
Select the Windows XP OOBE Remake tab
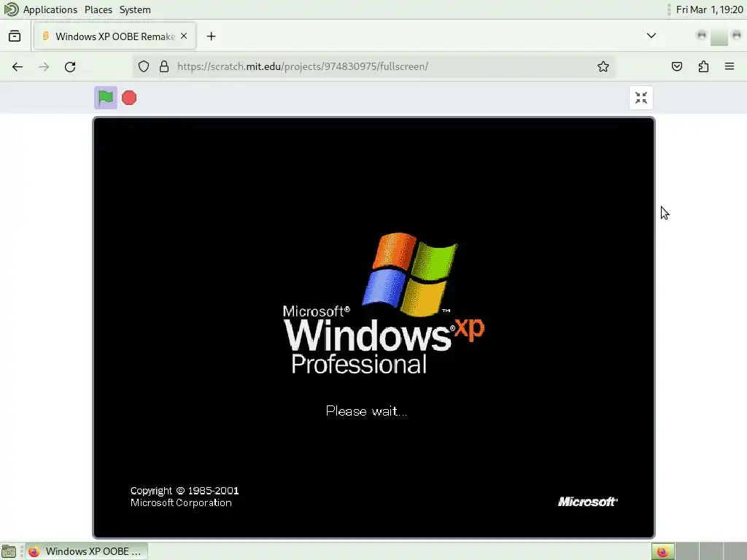click(x=115, y=36)
